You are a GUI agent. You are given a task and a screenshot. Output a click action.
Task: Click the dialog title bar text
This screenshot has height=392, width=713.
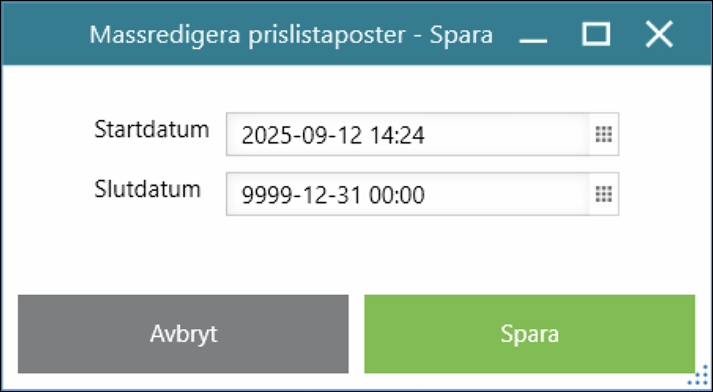point(291,35)
